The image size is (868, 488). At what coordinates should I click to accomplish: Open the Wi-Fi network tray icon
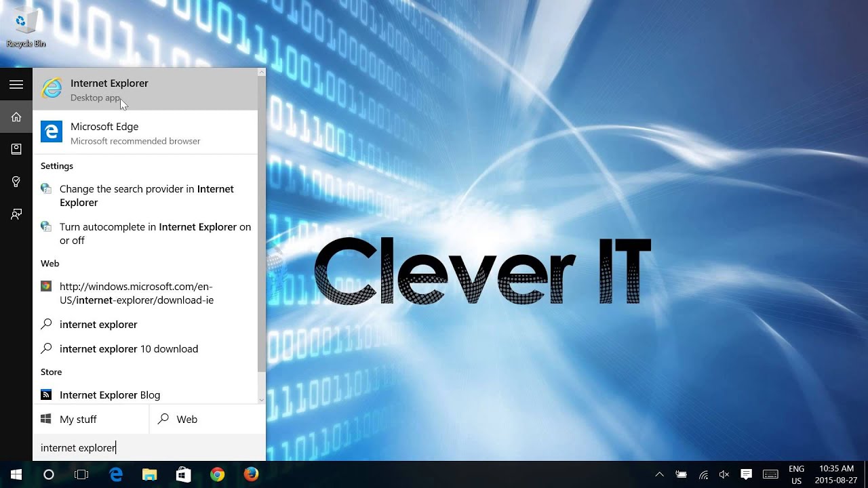(704, 474)
